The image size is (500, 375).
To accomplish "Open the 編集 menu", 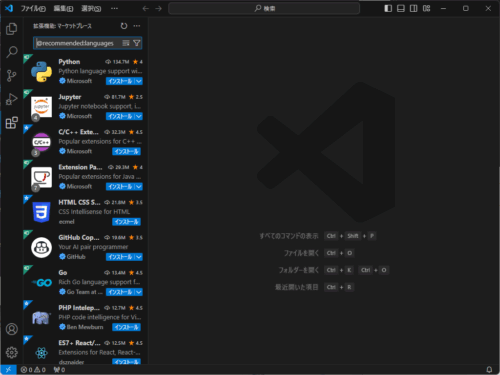I will [63, 8].
